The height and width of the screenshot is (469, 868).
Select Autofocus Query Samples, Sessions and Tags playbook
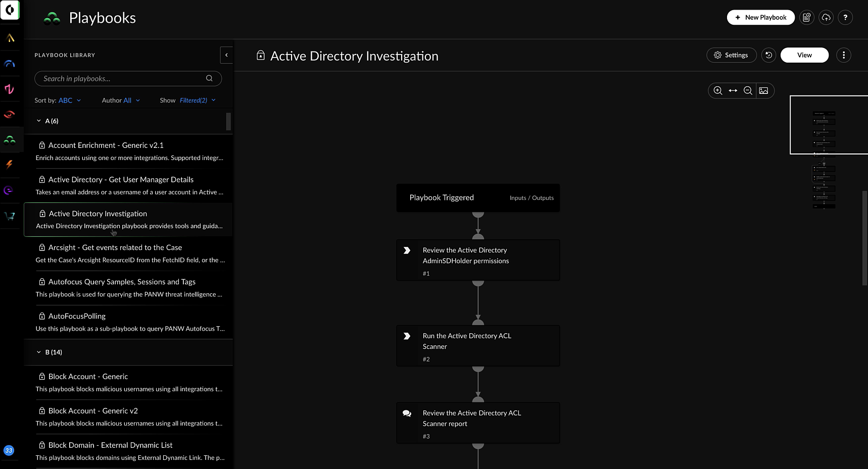(122, 282)
